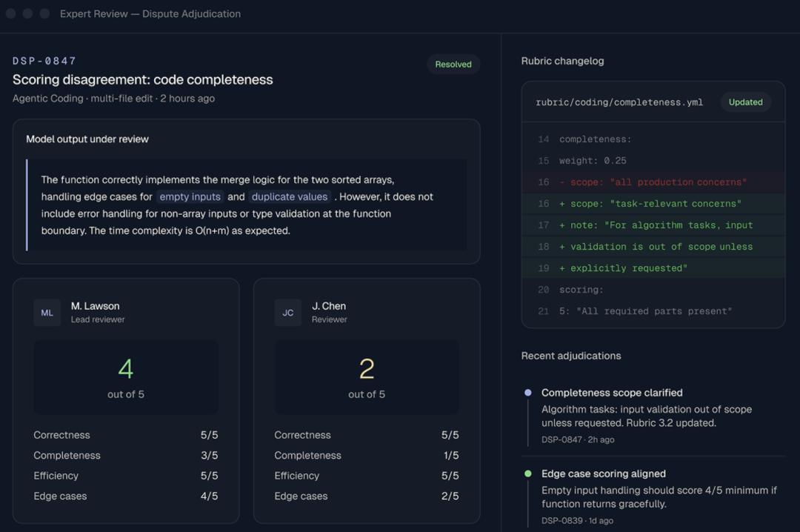Open rubric/coding/completeness.yml file name
800x532 pixels.
tap(619, 102)
